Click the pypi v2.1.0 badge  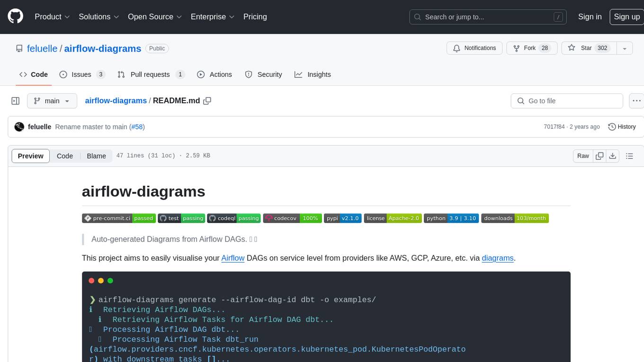343,218
